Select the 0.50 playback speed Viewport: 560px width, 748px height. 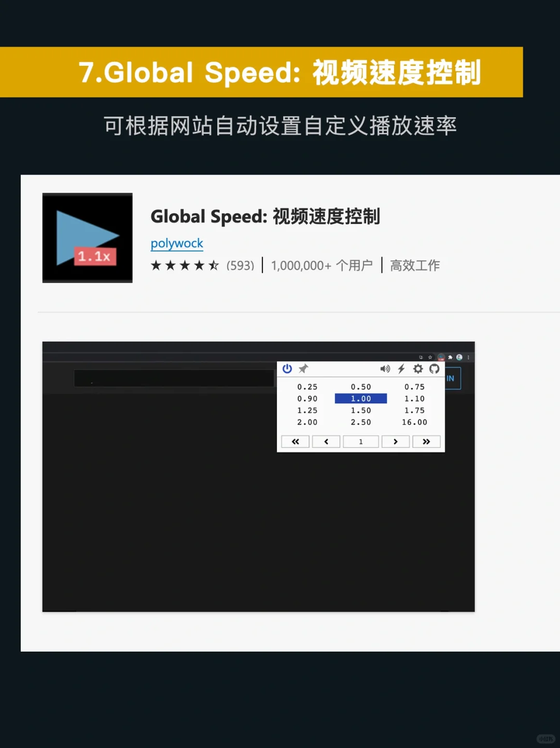pos(361,387)
